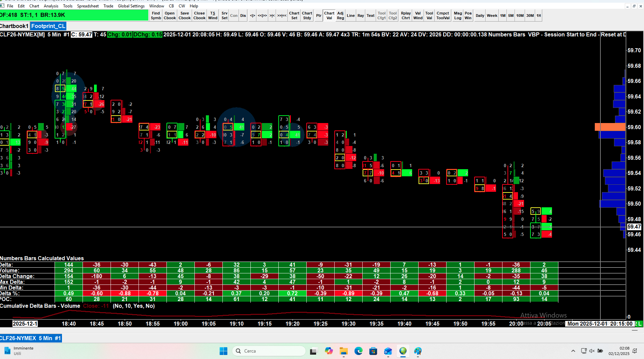Select the Line drawing tool
Viewport: 644px width, 359px height.
[x=351, y=16]
